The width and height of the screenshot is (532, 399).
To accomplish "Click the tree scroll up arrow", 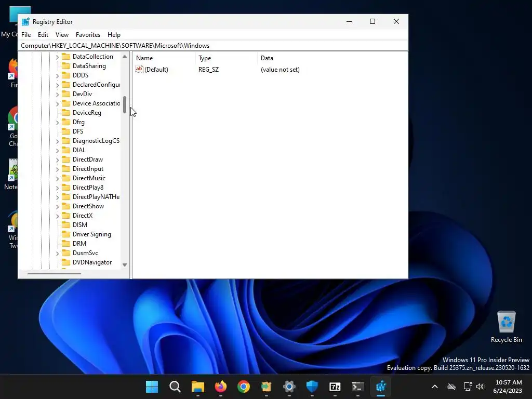I will click(125, 57).
